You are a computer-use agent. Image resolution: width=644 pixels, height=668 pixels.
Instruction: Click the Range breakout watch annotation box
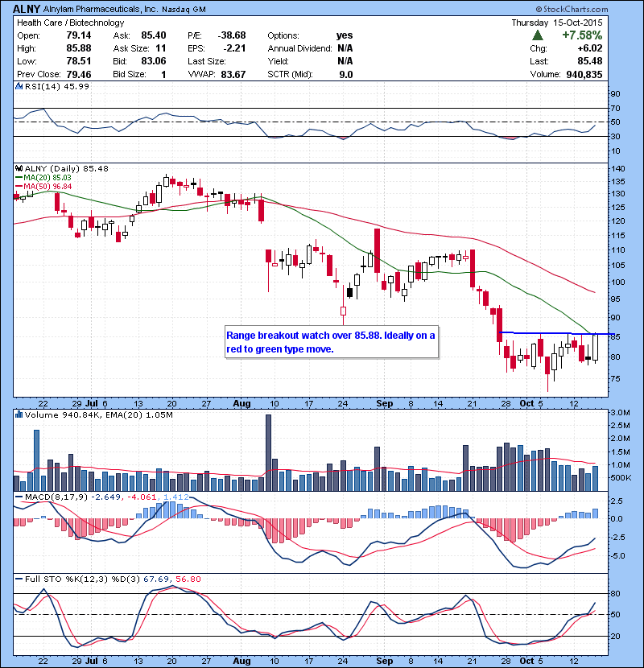point(332,342)
